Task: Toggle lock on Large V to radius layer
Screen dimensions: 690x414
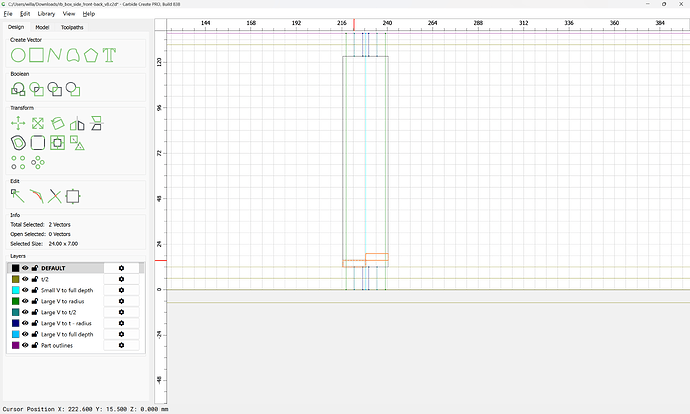Action: (x=35, y=301)
